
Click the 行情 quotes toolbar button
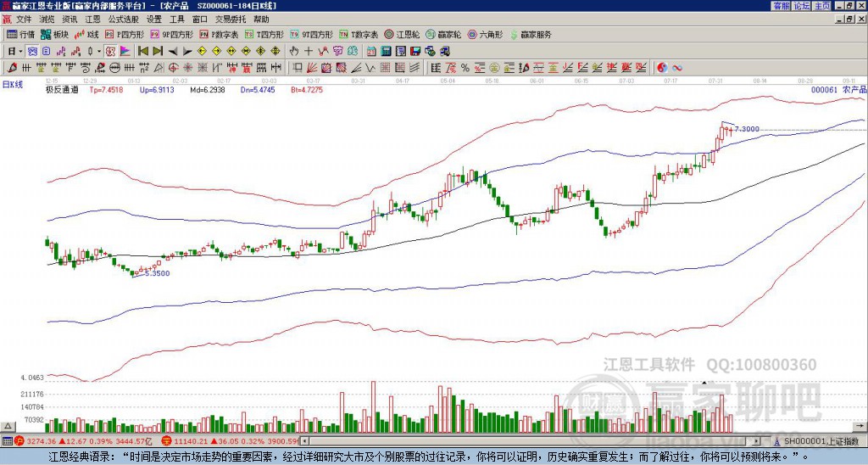click(20, 34)
